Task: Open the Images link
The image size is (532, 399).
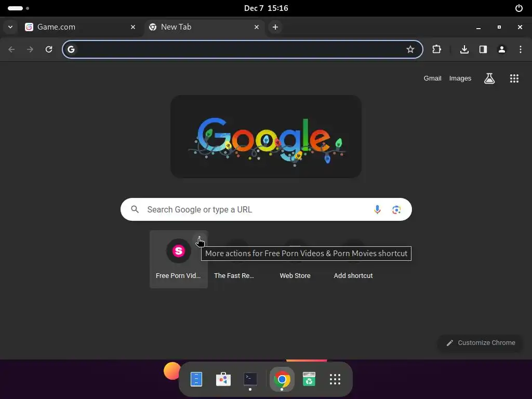Action: click(x=460, y=78)
